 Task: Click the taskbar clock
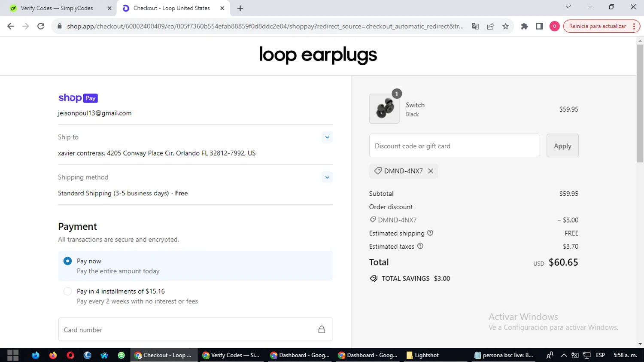pos(625,355)
